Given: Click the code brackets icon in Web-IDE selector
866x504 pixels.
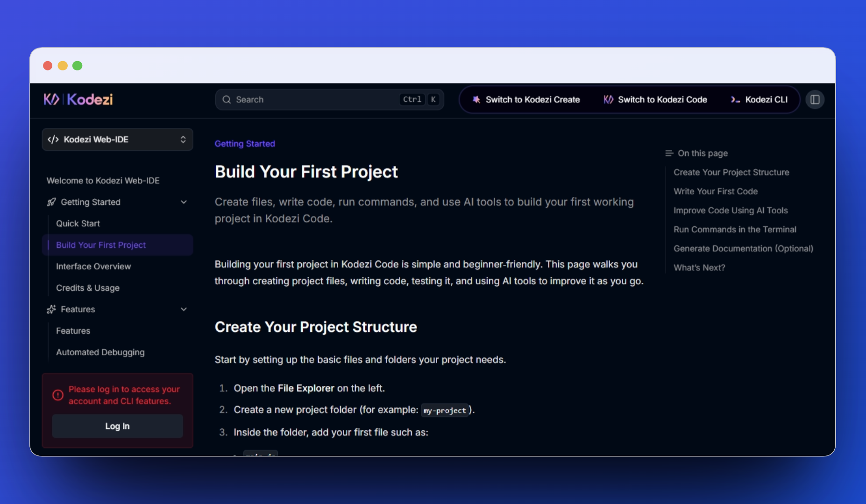Looking at the screenshot, I should click(x=53, y=140).
